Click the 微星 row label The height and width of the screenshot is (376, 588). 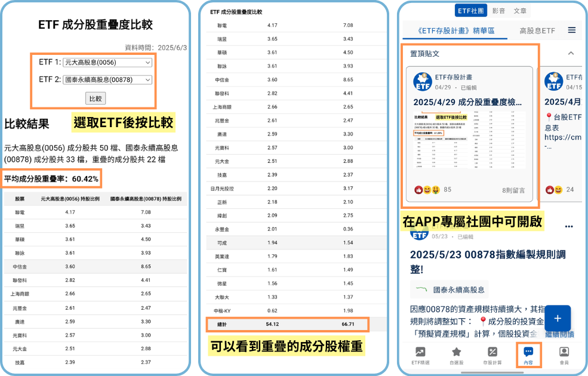coord(222,283)
